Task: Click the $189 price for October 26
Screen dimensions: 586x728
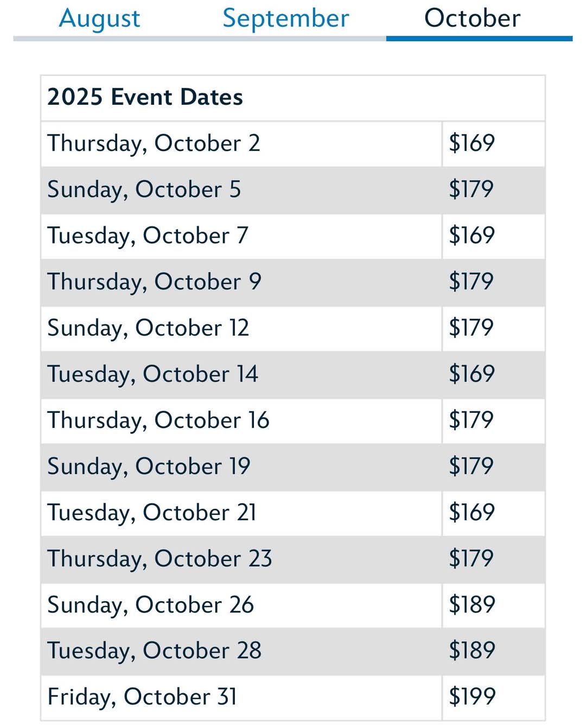Action: point(472,604)
